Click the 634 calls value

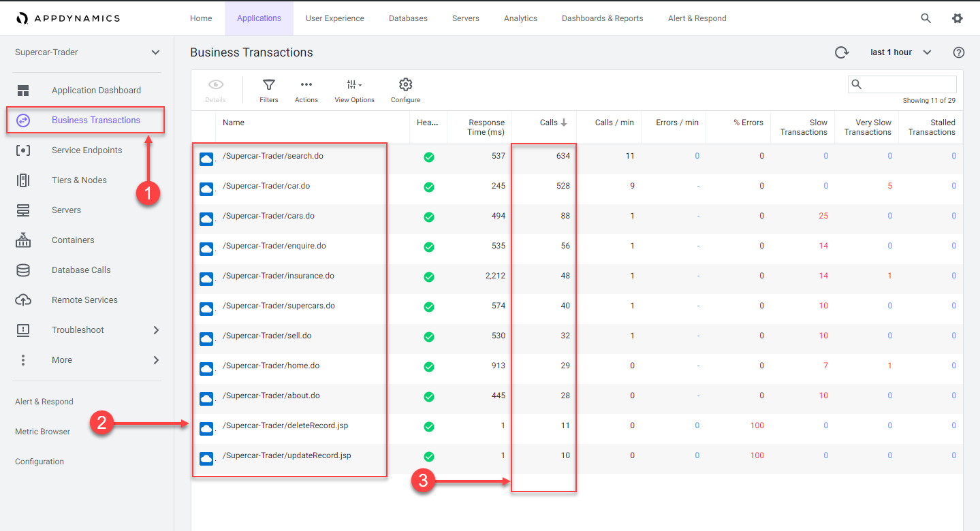(x=563, y=156)
